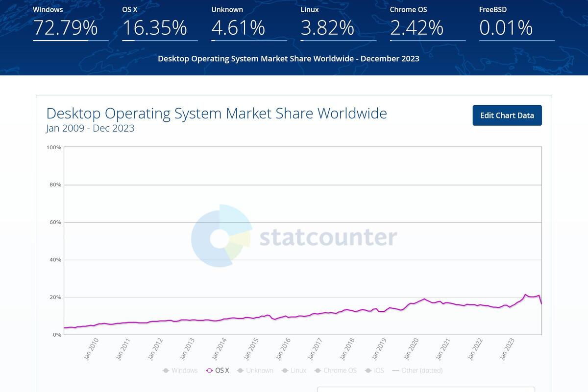The height and width of the screenshot is (392, 588).
Task: Click the Jan 2010 axis label
Action: [91, 349]
